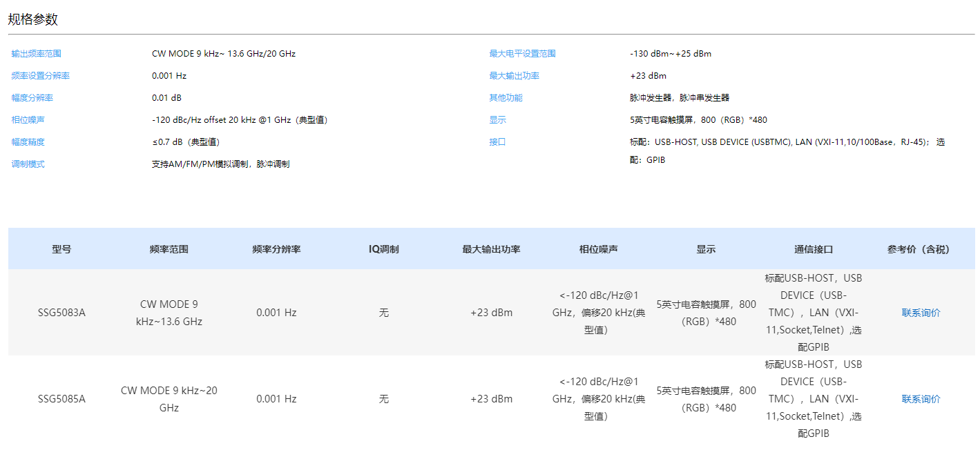
Task: Click the phase noise cell for SSG5085A
Action: pyautogui.click(x=599, y=399)
